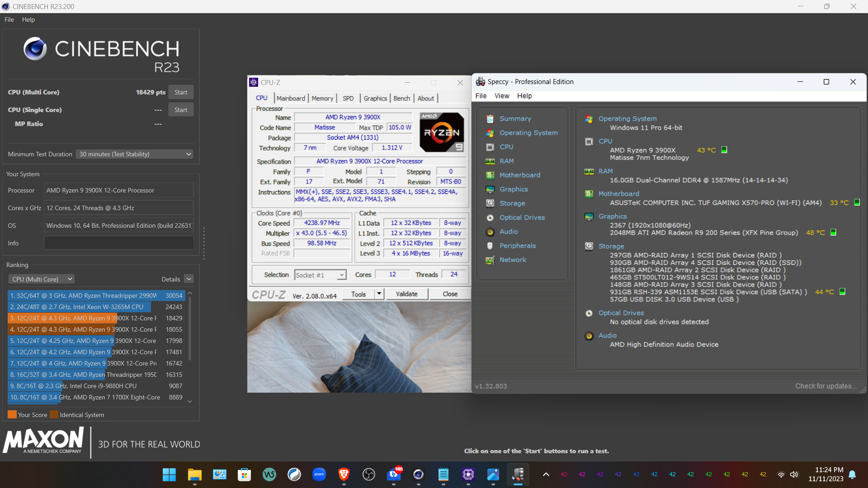Open the Tools dropdown arrow in CPU-Z

pos(379,294)
